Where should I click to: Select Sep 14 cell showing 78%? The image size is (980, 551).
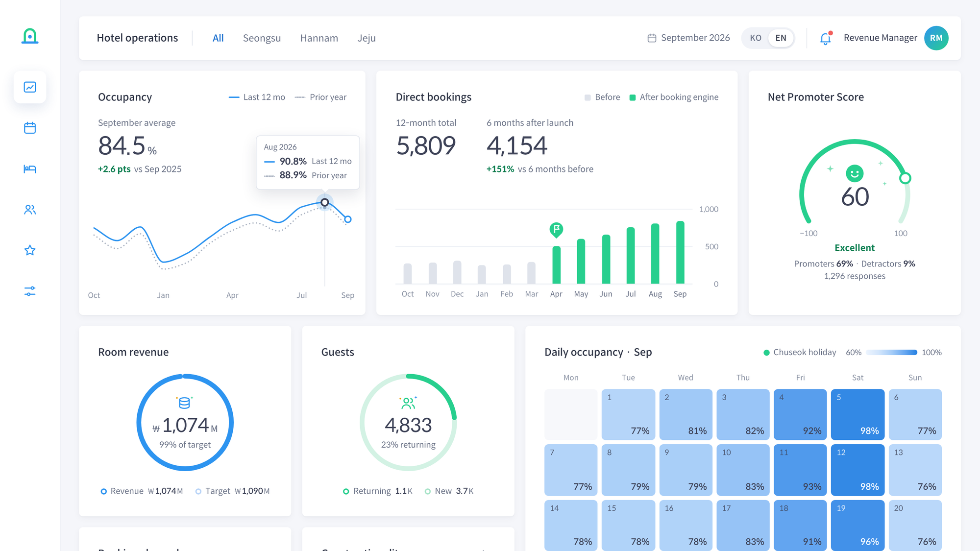pos(571,525)
